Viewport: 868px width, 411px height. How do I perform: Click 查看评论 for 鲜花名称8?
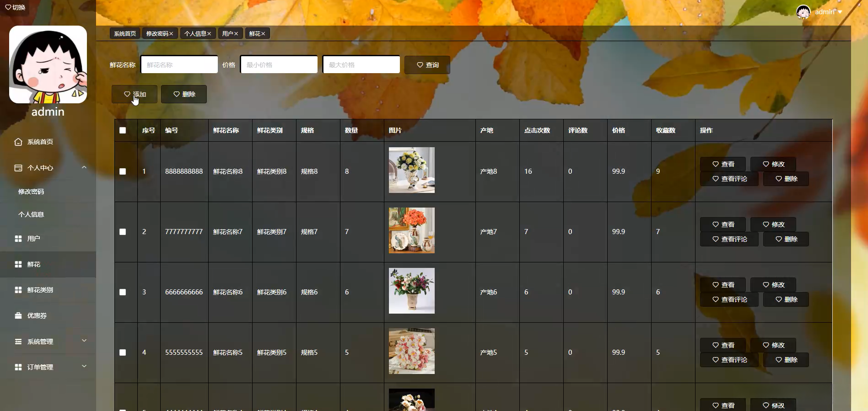coord(729,179)
